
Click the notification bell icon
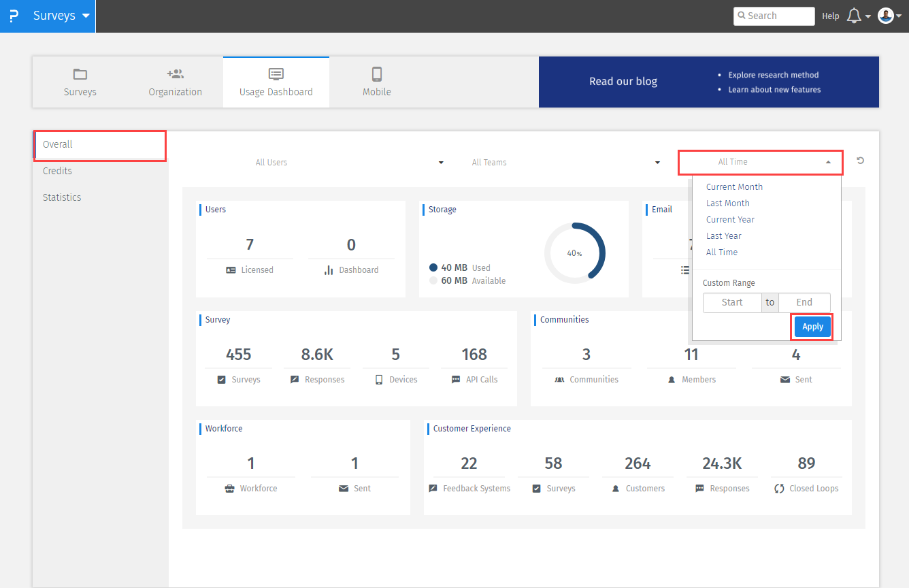854,16
